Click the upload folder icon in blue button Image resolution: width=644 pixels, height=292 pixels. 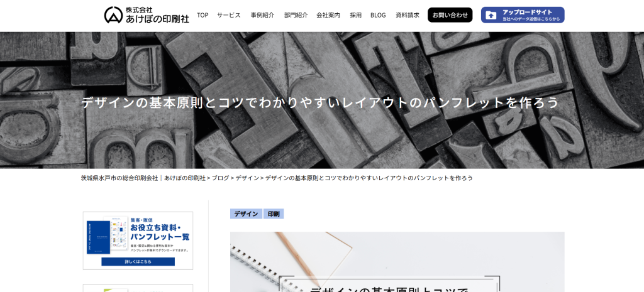pyautogui.click(x=491, y=15)
